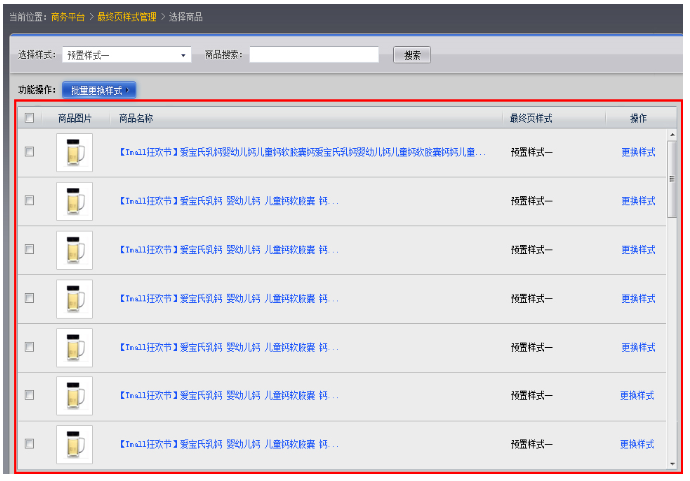
Task: Click the third row's beer mug product image
Action: click(x=74, y=250)
